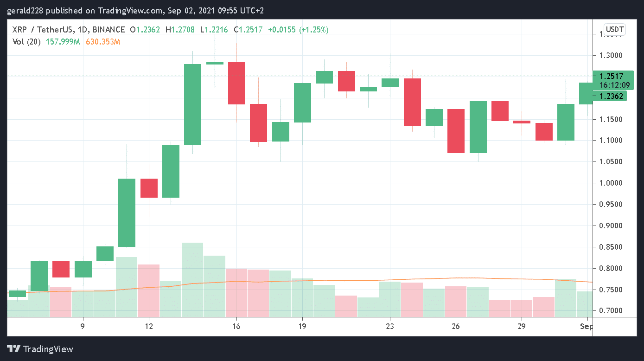644x361 pixels.
Task: Select the 16 date label on time axis
Action: coord(236,326)
